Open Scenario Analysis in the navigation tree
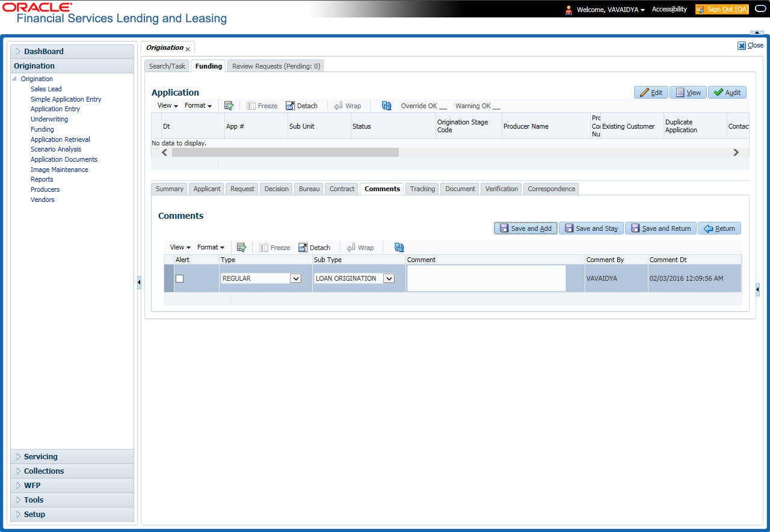Screen dimensions: 770x532 click(56, 149)
